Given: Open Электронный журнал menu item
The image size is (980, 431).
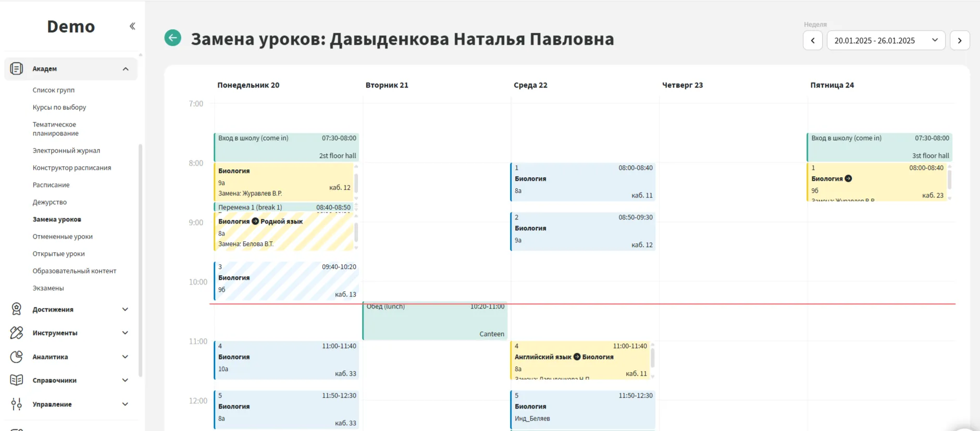Looking at the screenshot, I should (x=66, y=151).
